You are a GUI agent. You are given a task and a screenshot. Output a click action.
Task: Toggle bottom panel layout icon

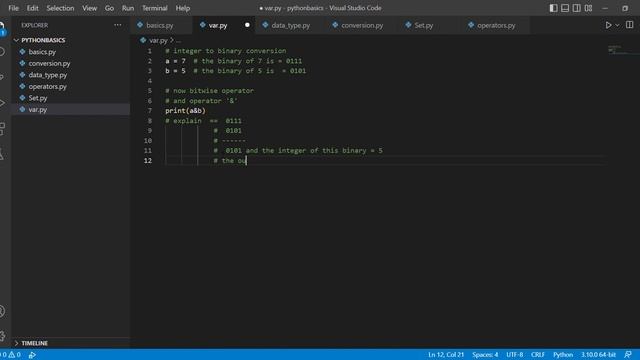click(x=565, y=8)
